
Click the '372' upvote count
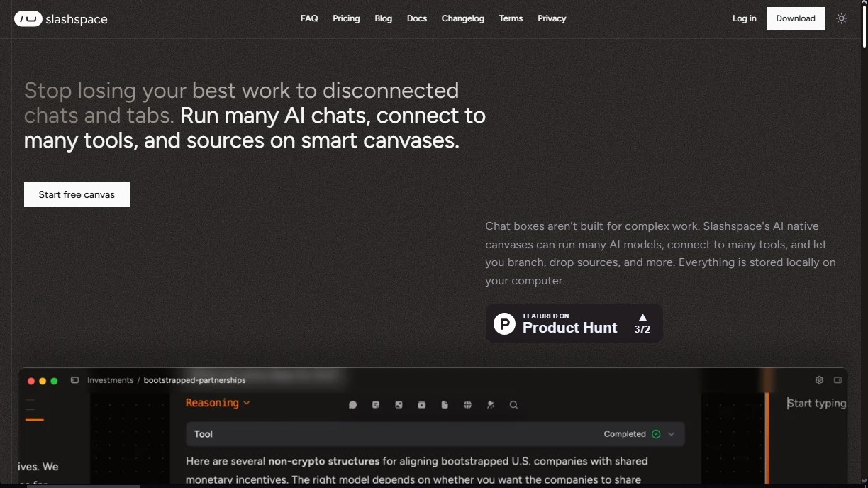pos(642,329)
